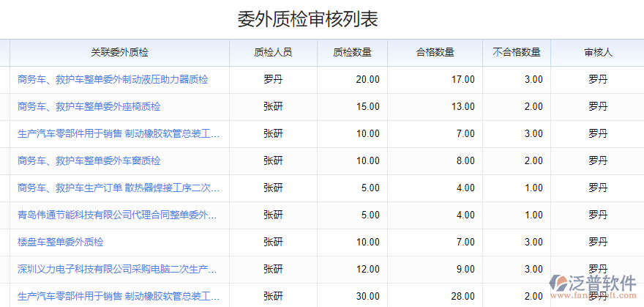Select 审核人 罗丹 in 座椅质检 row
Screen dimensions: 644x307
click(x=598, y=106)
